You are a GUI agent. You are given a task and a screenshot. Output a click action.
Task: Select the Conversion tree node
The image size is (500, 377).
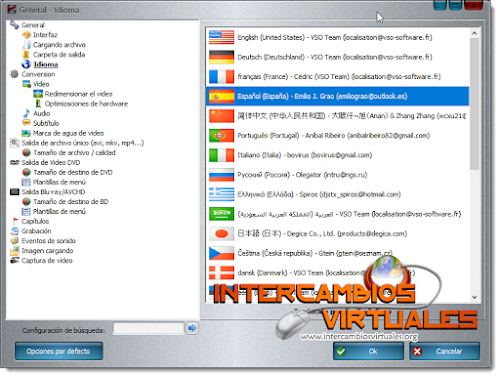38,74
